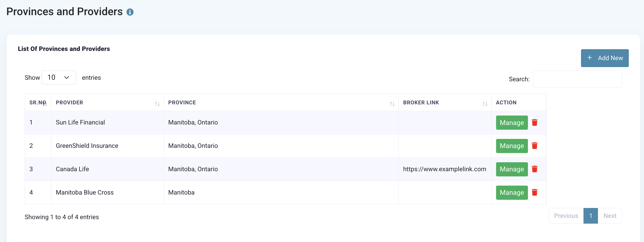Click the info icon beside page title

click(x=130, y=12)
